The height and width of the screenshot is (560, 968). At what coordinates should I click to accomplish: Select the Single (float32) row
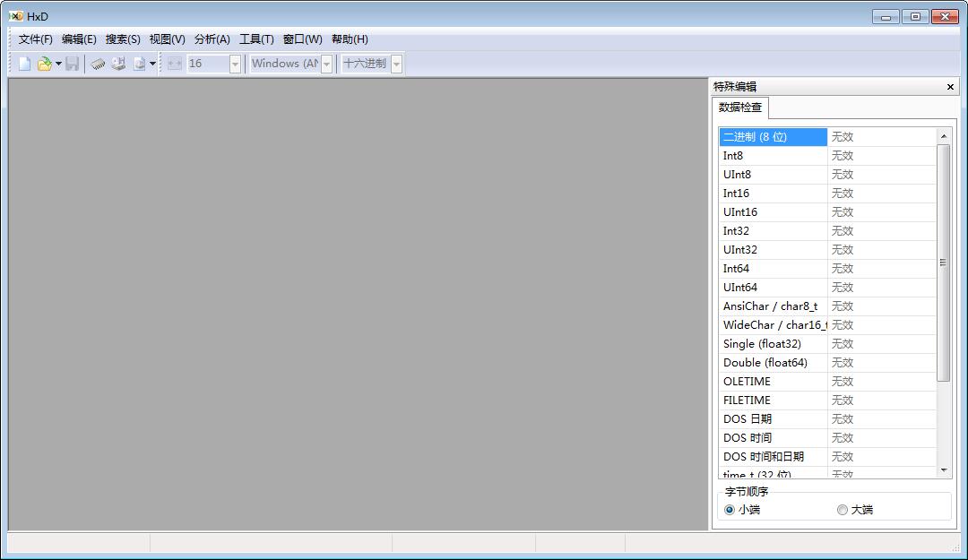tap(827, 344)
